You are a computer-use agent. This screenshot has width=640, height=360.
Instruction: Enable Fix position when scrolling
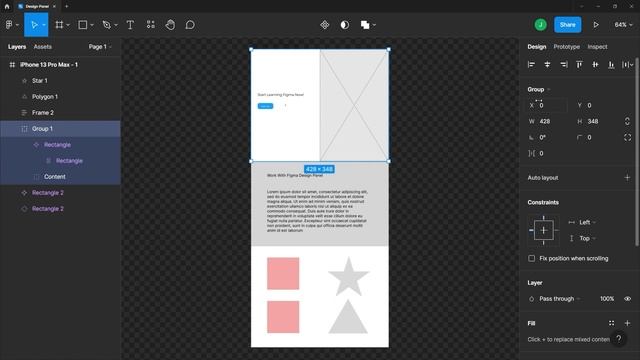click(x=531, y=258)
